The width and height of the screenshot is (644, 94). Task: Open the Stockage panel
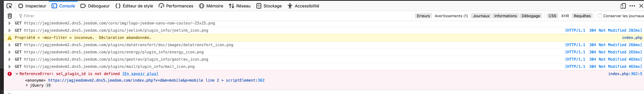click(x=269, y=6)
